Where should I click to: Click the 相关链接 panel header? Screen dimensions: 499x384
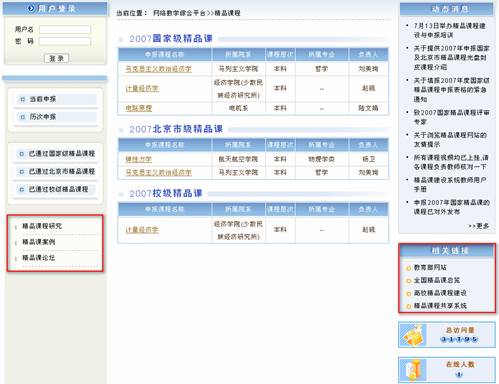pyautogui.click(x=447, y=251)
